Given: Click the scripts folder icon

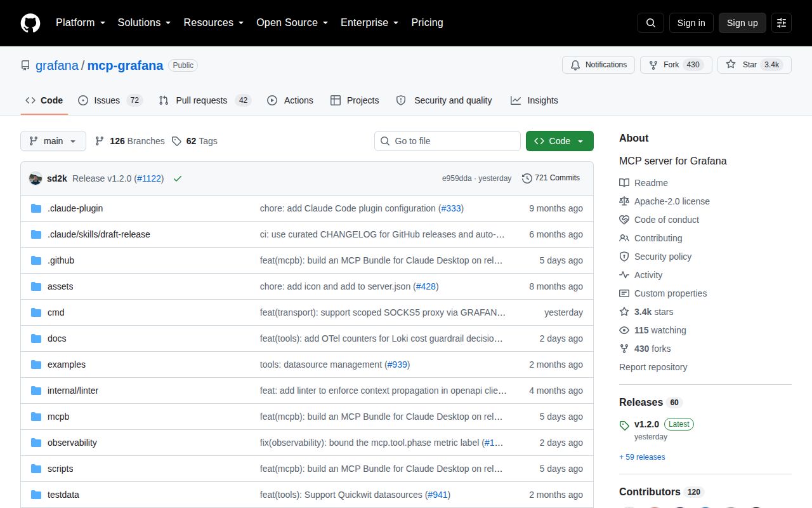Looking at the screenshot, I should click(36, 469).
